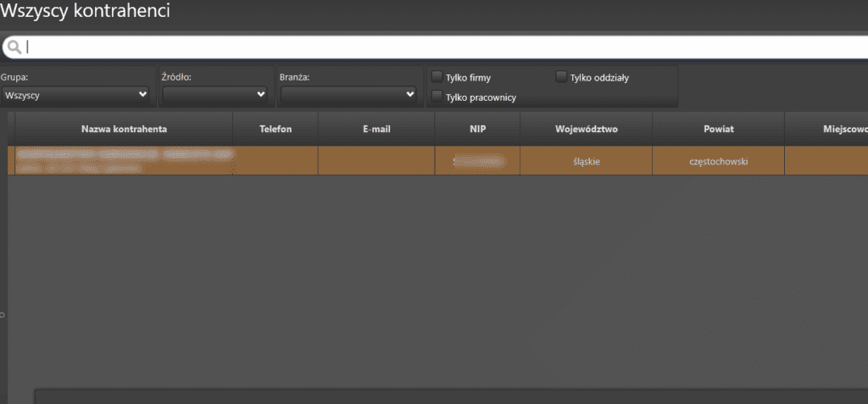Click the Powiat column header

718,130
